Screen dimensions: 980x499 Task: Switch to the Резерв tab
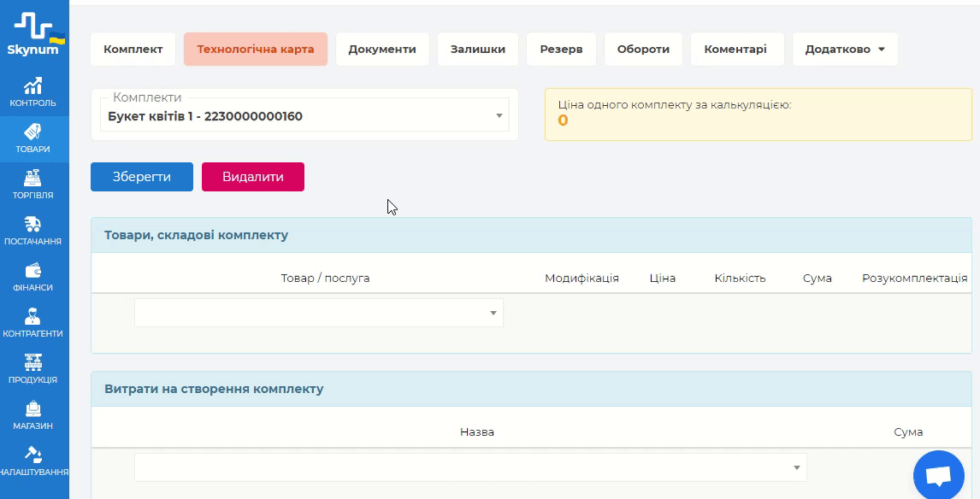coord(561,50)
